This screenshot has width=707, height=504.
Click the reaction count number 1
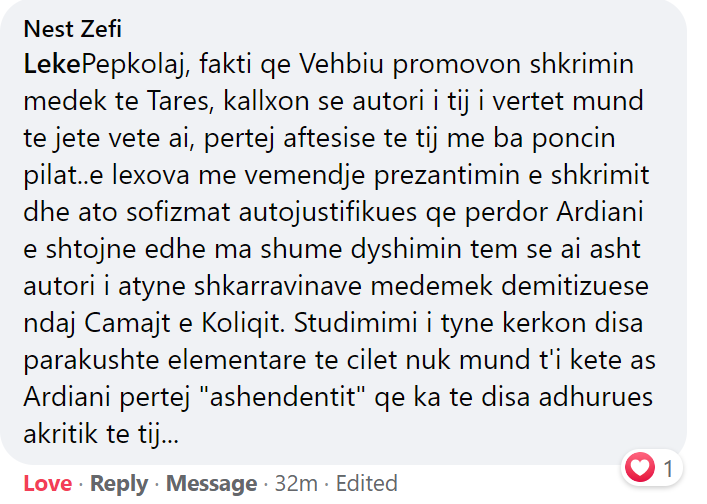[x=667, y=466]
